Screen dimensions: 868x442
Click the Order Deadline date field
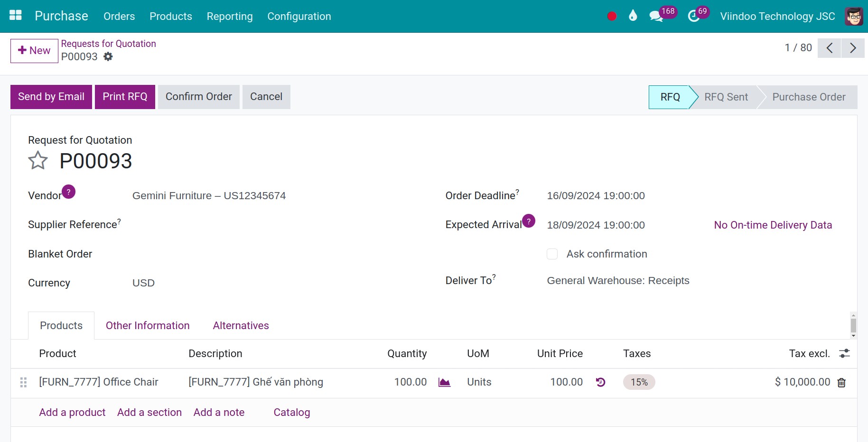pyautogui.click(x=596, y=196)
